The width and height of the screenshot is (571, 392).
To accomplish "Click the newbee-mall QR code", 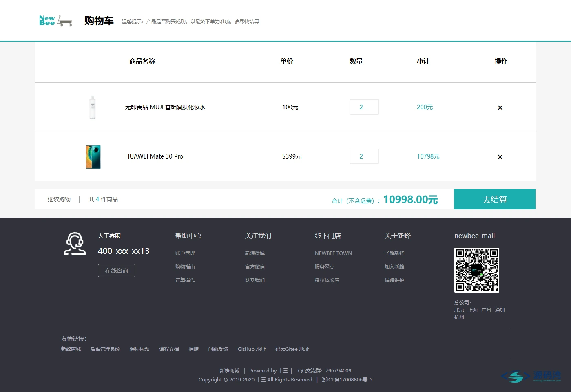I will [477, 270].
